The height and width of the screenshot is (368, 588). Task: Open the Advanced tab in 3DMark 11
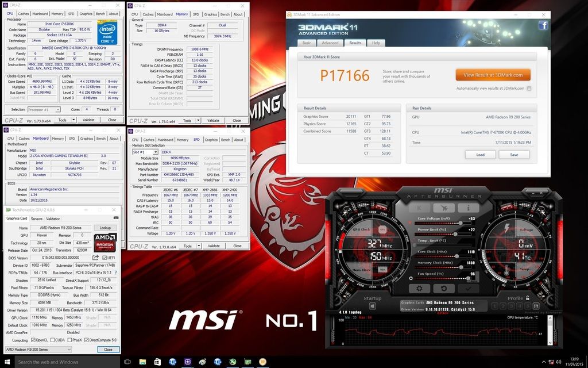click(330, 43)
